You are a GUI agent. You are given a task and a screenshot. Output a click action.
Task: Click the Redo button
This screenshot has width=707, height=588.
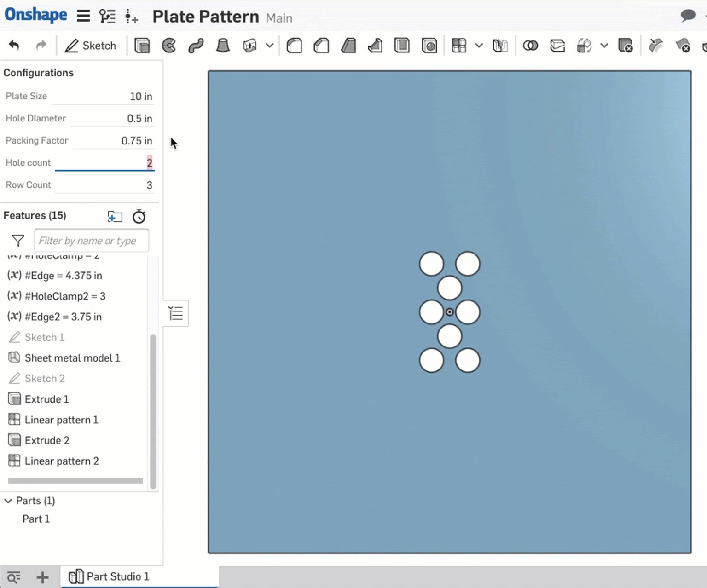[x=41, y=45]
